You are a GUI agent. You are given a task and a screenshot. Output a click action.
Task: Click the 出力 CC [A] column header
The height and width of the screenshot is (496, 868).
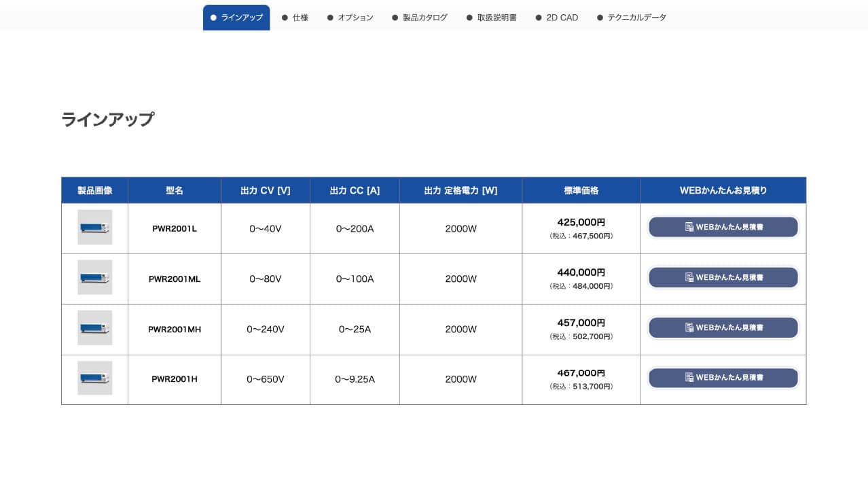[355, 190]
